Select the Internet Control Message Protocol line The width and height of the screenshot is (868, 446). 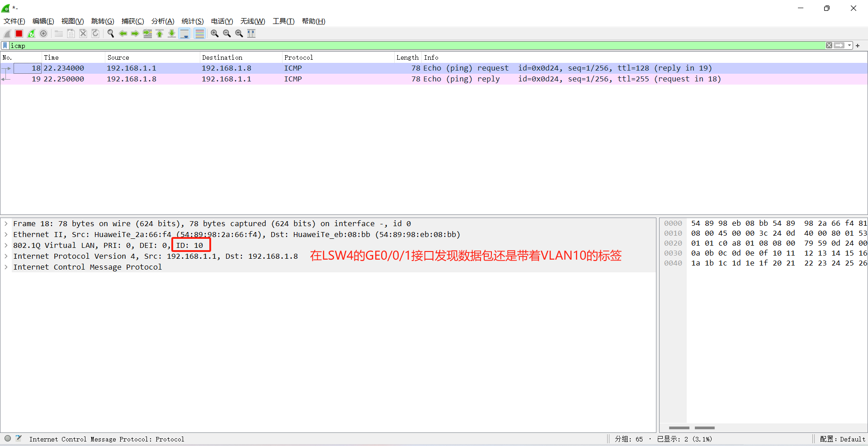[328, 267]
